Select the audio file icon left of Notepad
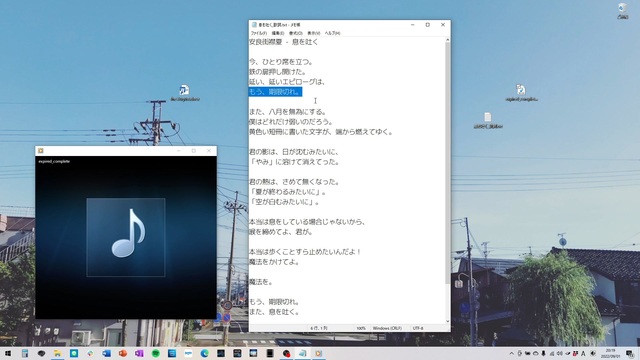640x360 pixels. [x=184, y=93]
